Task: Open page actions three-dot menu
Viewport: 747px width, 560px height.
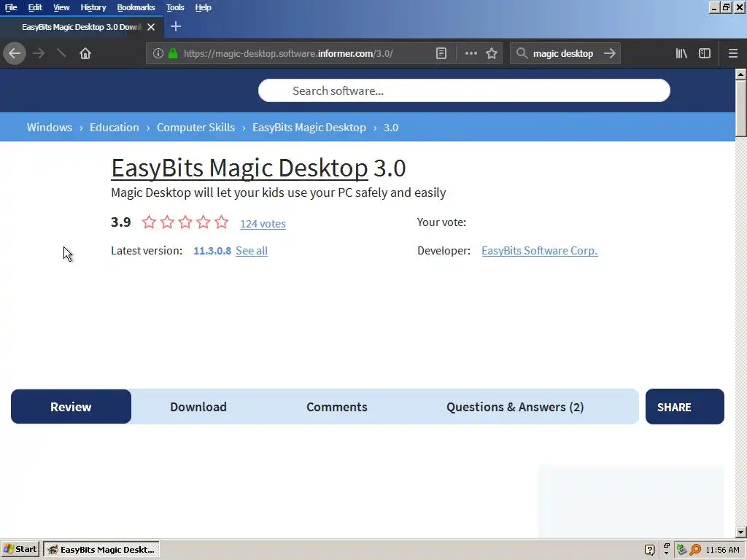Action: 471,53
